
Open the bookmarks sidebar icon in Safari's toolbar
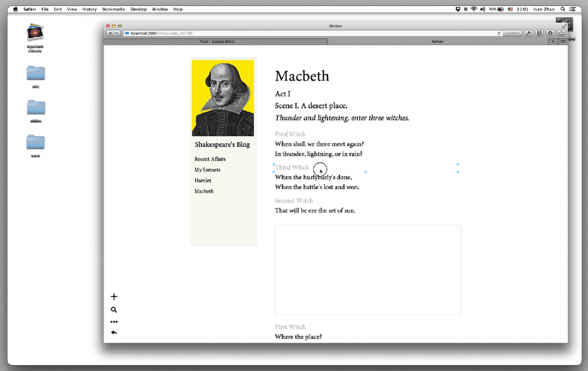click(539, 33)
